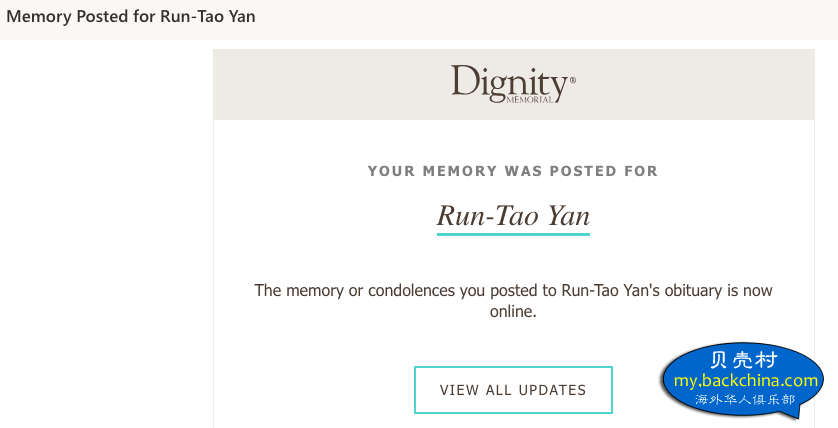This screenshot has height=428, width=838.
Task: Click the word UPDATES inside teal-bordered button
Action: [552, 390]
